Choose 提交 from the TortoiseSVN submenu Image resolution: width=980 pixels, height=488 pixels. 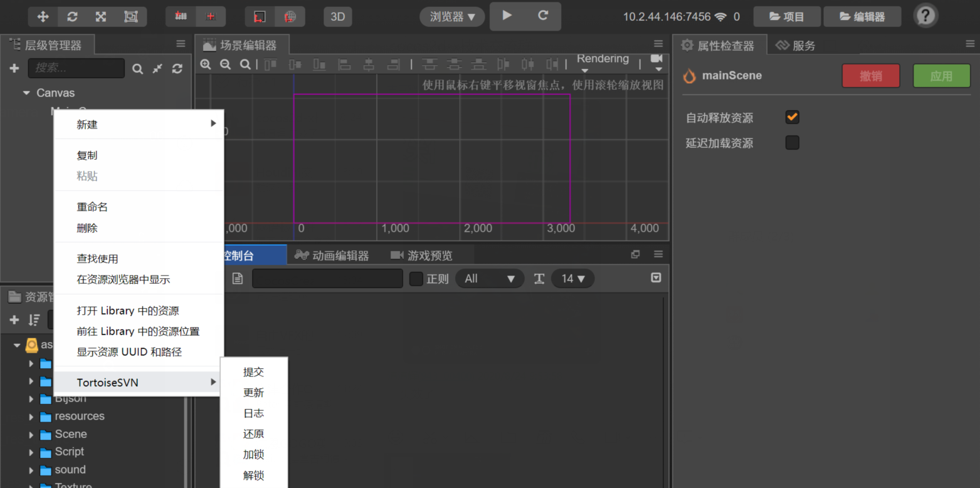point(253,372)
